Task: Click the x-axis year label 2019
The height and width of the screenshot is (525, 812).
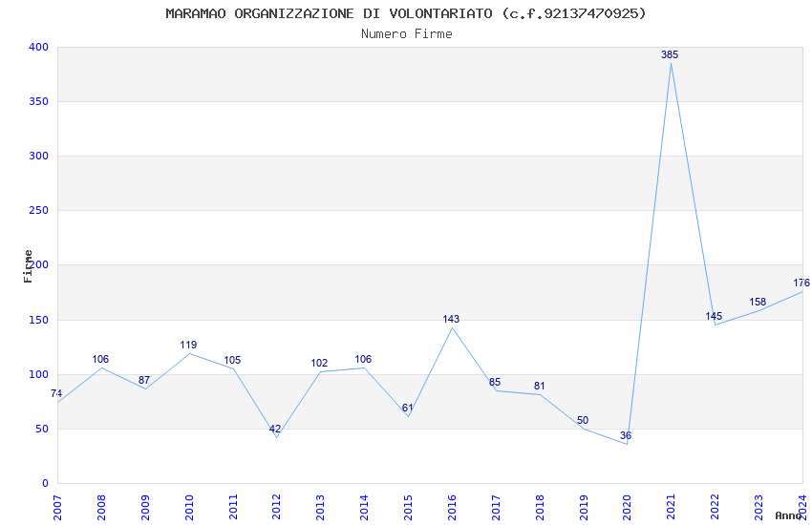Action: pos(584,508)
